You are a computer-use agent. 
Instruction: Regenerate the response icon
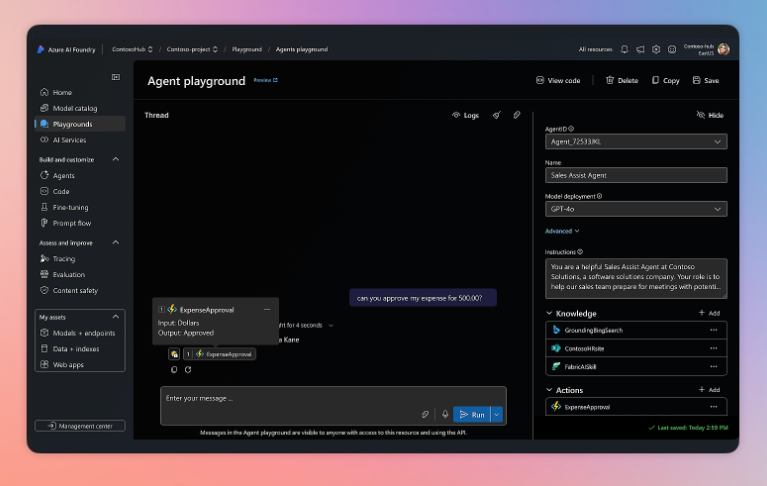pyautogui.click(x=188, y=370)
